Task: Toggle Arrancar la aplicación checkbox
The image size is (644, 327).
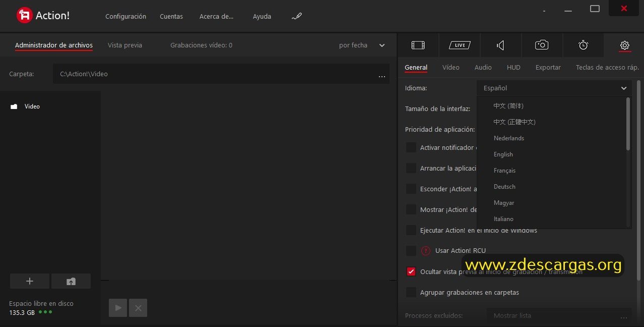Action: pyautogui.click(x=411, y=168)
